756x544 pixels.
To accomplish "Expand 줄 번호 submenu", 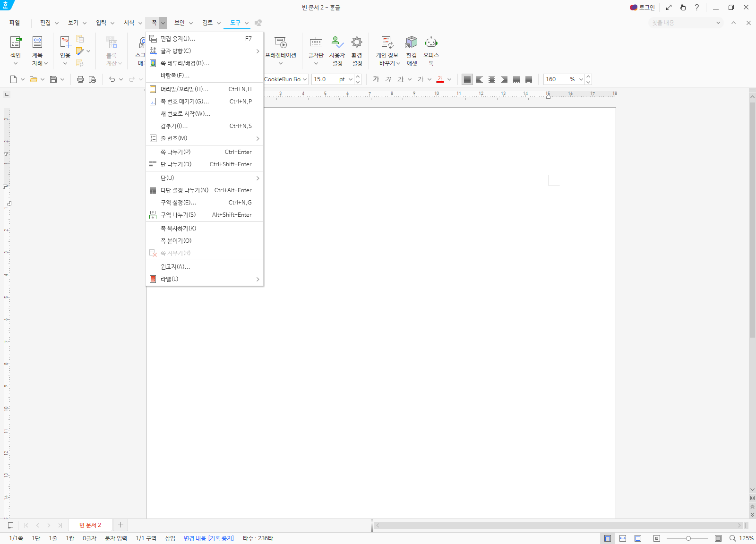I will [258, 138].
